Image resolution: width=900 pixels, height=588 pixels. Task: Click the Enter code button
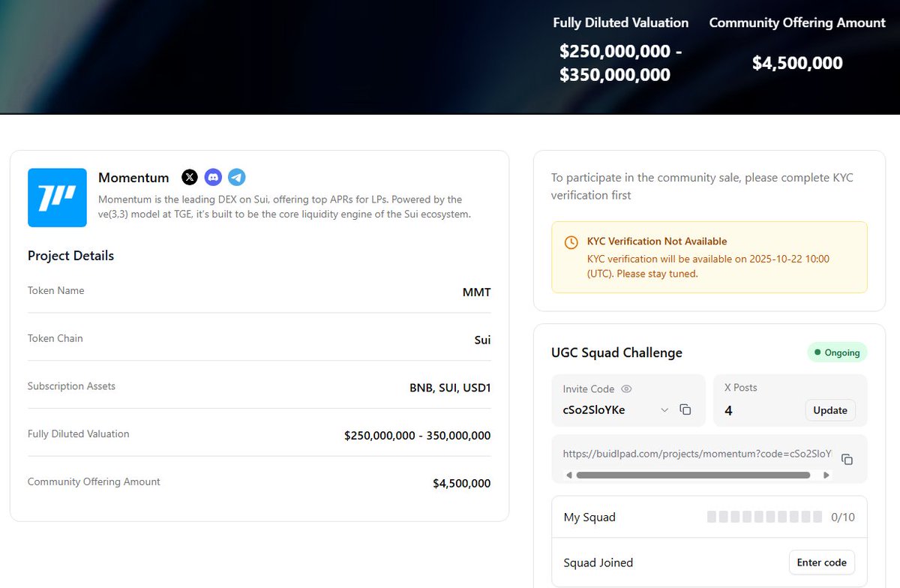point(822,562)
